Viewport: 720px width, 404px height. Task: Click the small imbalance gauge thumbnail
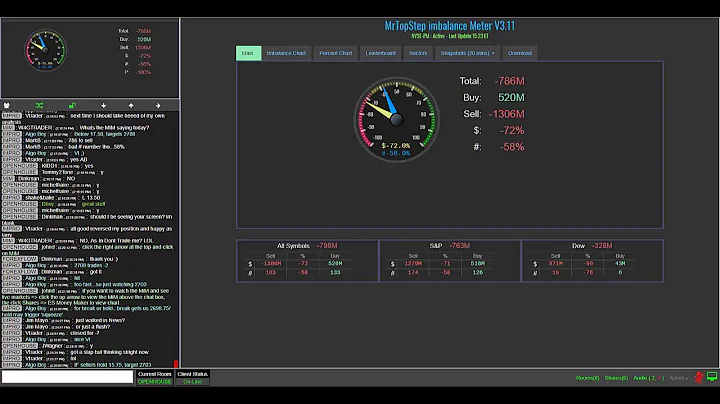click(x=45, y=50)
